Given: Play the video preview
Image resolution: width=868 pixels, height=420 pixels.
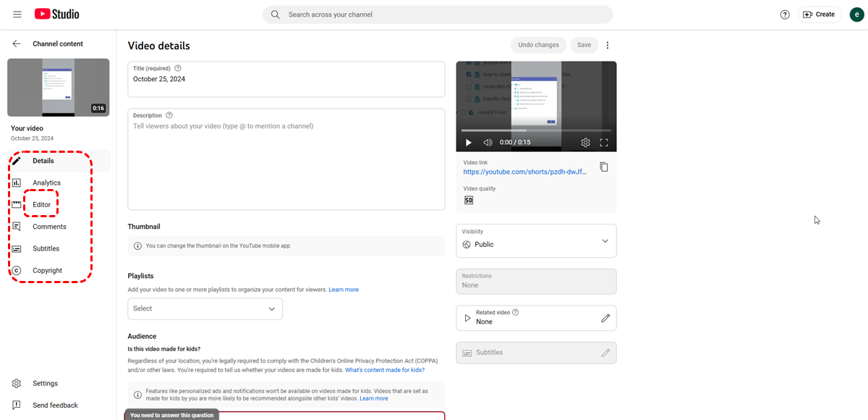Looking at the screenshot, I should tap(468, 143).
